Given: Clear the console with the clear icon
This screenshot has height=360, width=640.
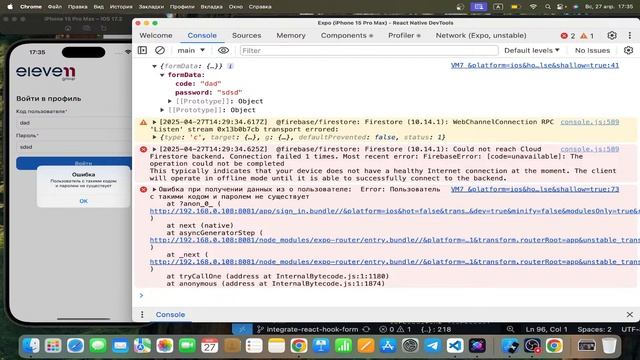Looking at the screenshot, I should coord(160,50).
